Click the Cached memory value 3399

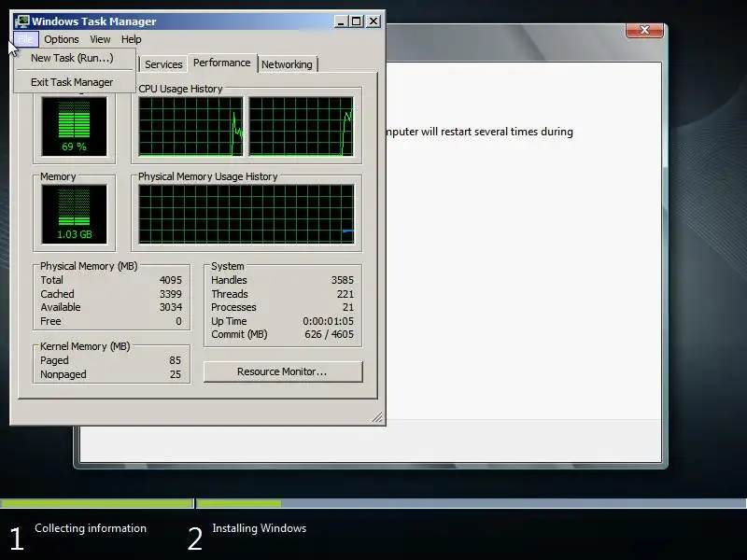coord(171,294)
